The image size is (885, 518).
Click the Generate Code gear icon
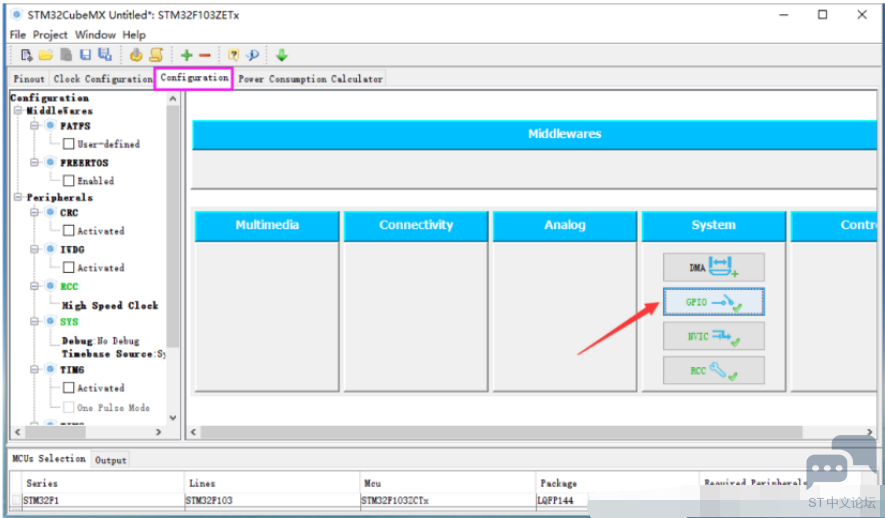coord(136,55)
